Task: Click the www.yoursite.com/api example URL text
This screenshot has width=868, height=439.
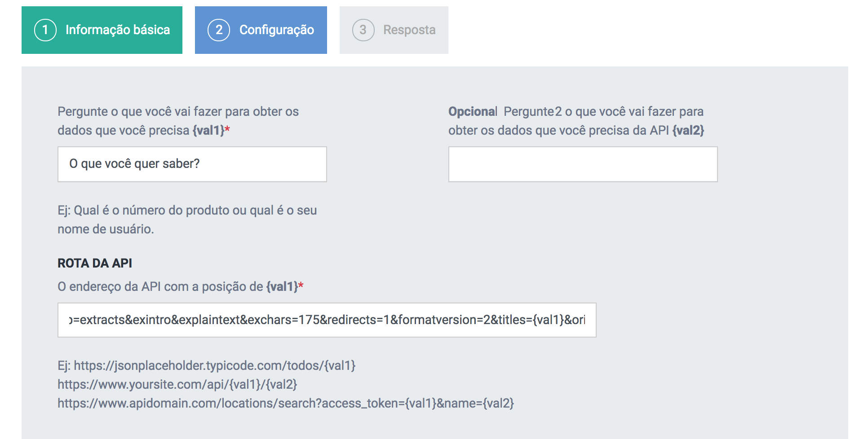Action: (177, 385)
